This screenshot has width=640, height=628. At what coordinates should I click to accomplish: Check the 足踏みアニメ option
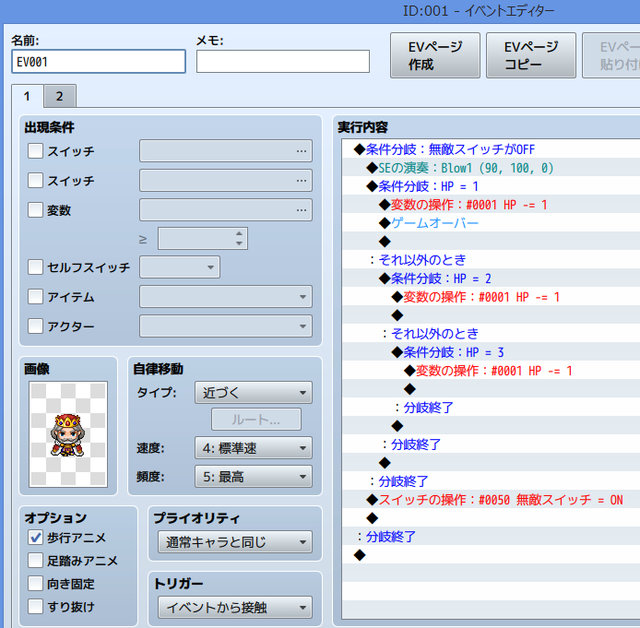point(35,560)
